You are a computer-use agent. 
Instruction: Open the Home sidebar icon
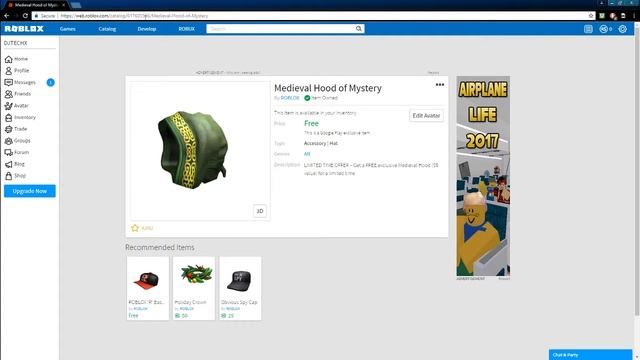click(x=9, y=59)
